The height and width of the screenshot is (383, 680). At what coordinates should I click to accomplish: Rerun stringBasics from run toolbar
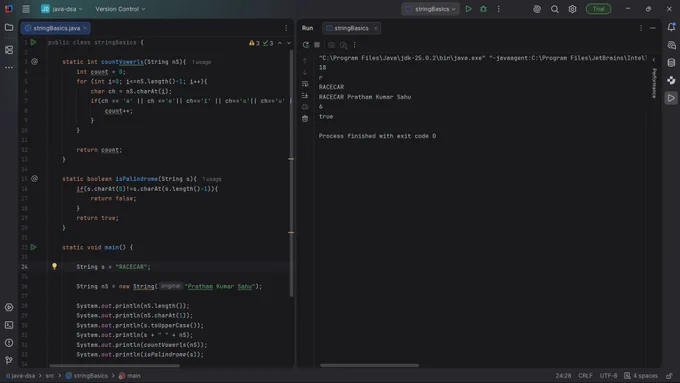click(306, 45)
